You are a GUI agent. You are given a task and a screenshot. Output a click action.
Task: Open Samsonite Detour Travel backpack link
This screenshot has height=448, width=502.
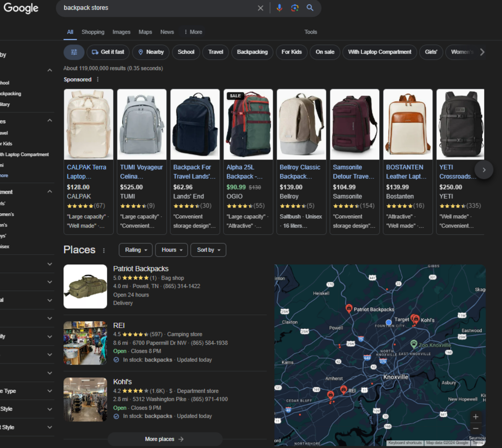(353, 172)
